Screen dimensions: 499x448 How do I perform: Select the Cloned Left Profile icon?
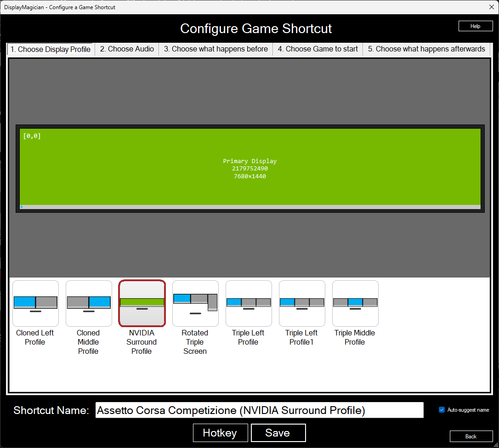point(36,303)
